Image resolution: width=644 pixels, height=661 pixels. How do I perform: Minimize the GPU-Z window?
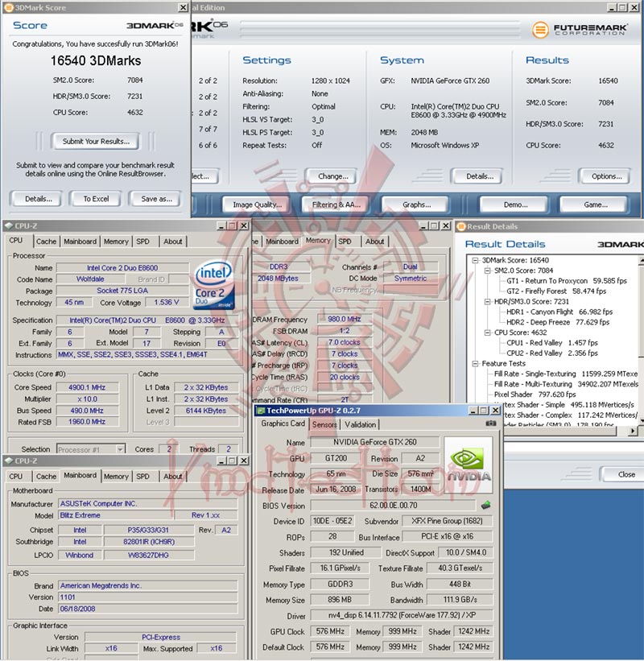pos(473,411)
